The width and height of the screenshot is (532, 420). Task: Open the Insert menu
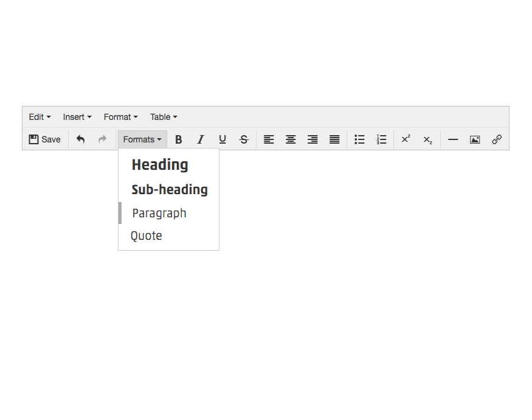(x=77, y=117)
